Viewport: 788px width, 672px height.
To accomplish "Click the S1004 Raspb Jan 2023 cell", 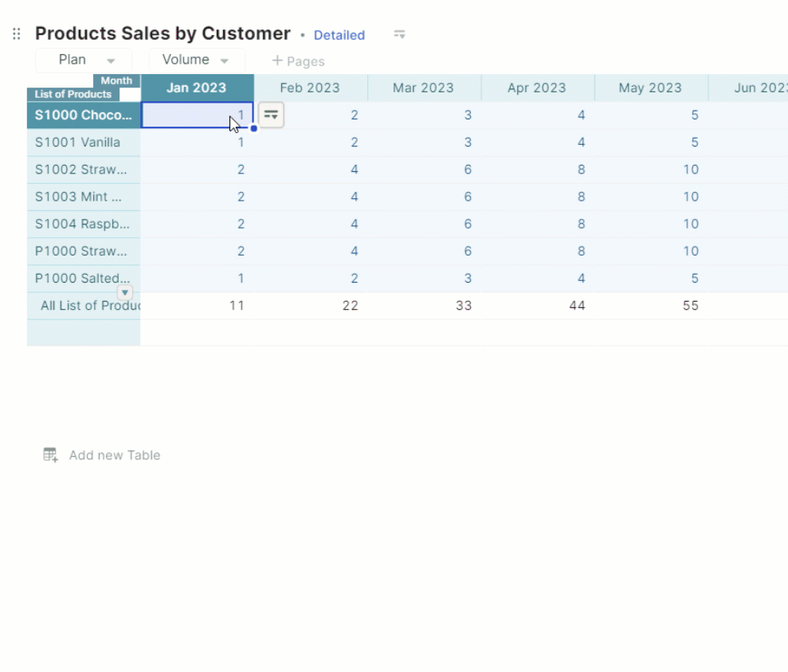I will (197, 224).
